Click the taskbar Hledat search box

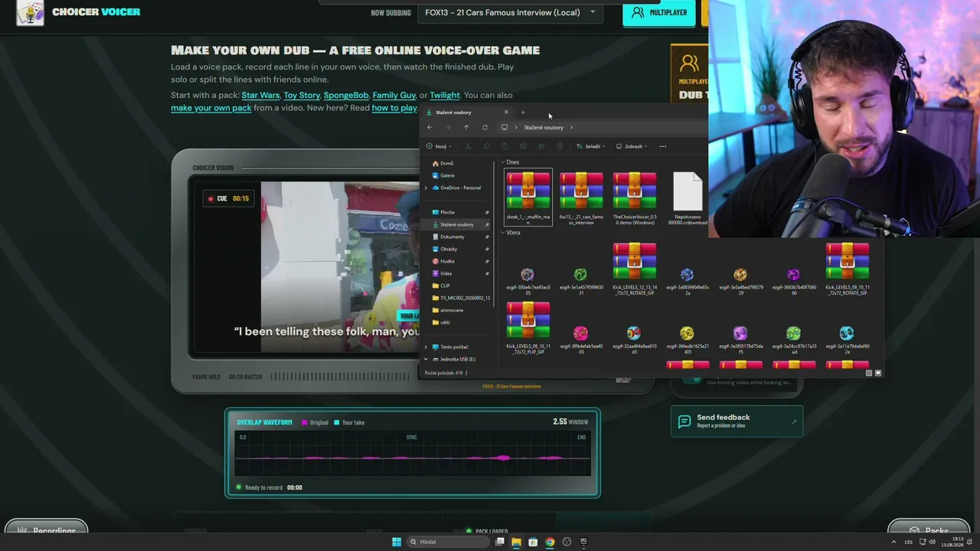447,542
